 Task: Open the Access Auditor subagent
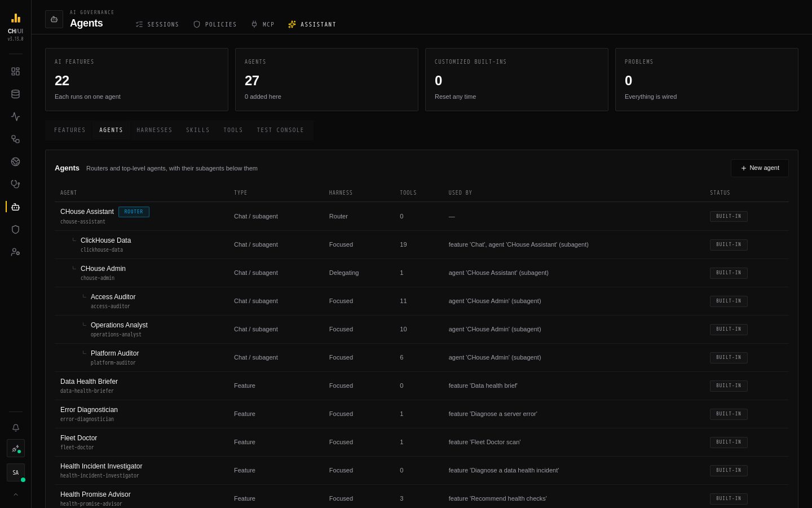(422, 301)
